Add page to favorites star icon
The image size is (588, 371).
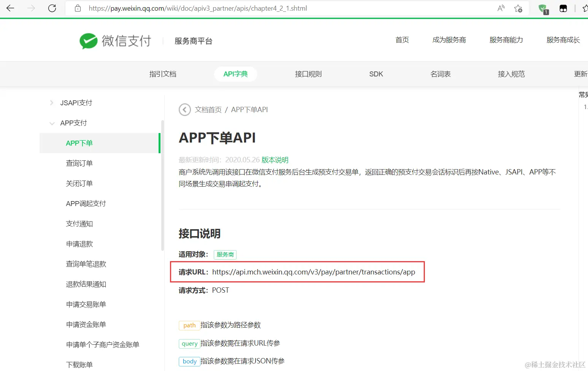coord(518,8)
